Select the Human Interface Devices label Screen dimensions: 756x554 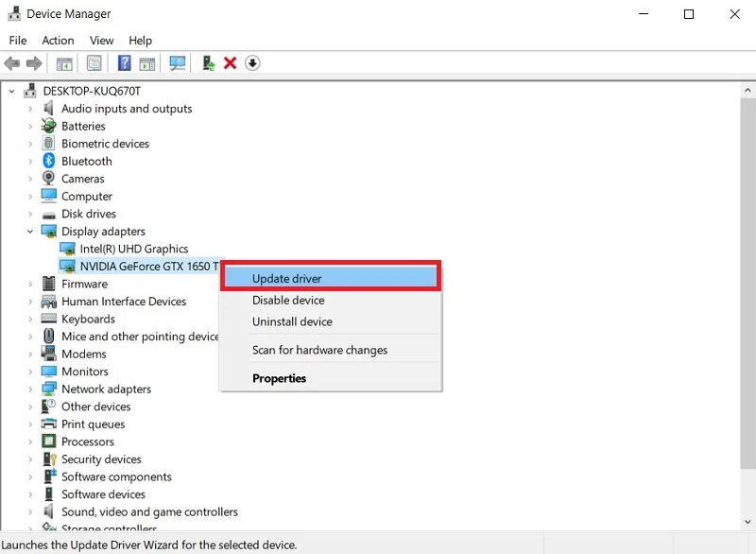tap(124, 302)
